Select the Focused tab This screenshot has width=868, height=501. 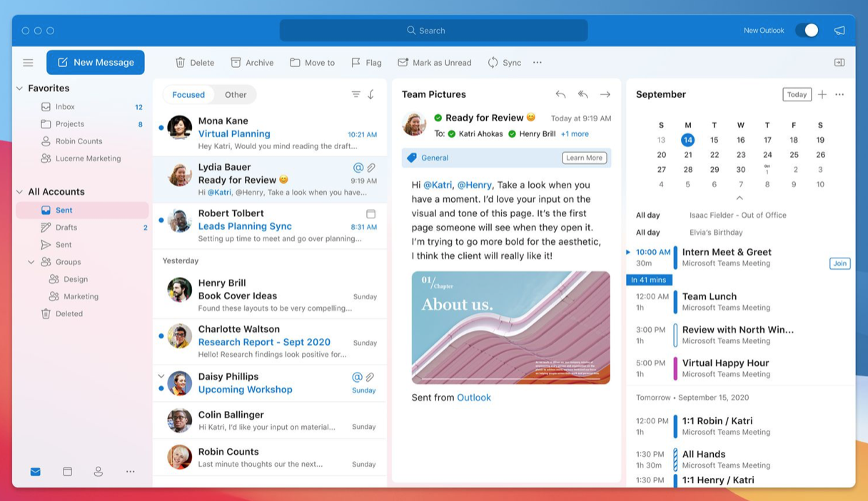[x=188, y=94]
